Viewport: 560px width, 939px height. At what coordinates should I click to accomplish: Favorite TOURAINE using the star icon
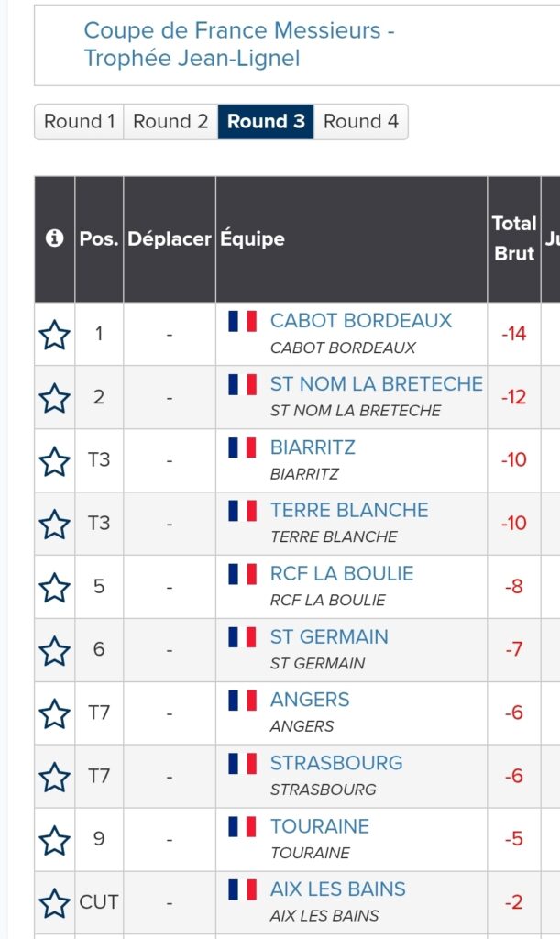[55, 841]
